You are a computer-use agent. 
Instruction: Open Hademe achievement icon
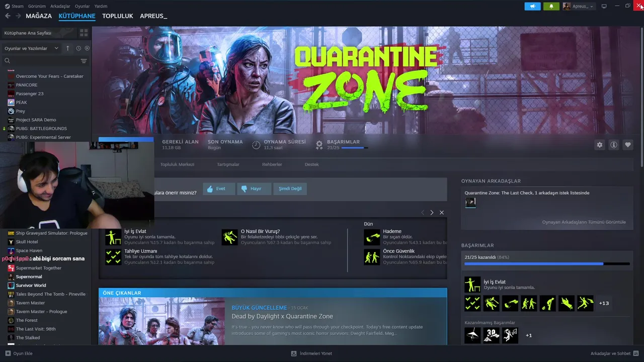[x=372, y=237]
